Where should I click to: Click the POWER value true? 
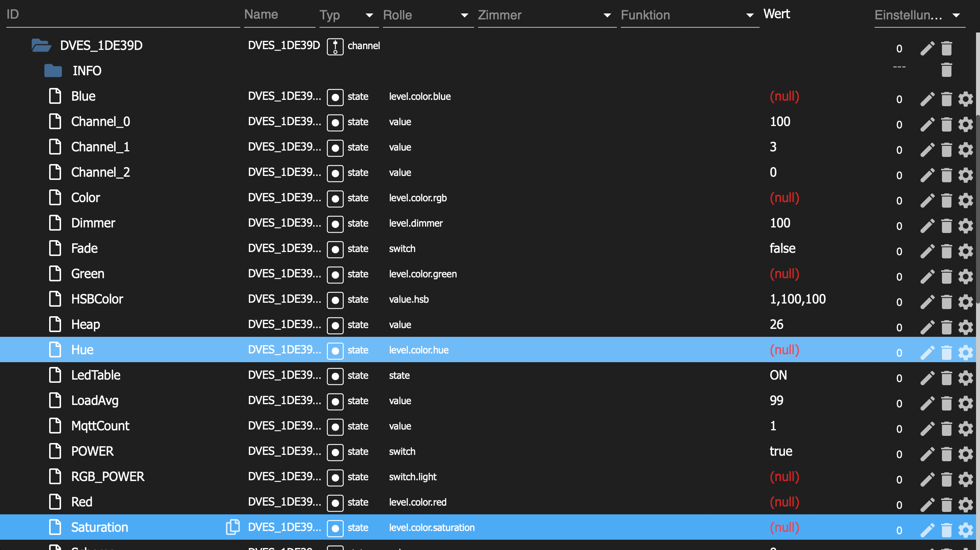(781, 451)
